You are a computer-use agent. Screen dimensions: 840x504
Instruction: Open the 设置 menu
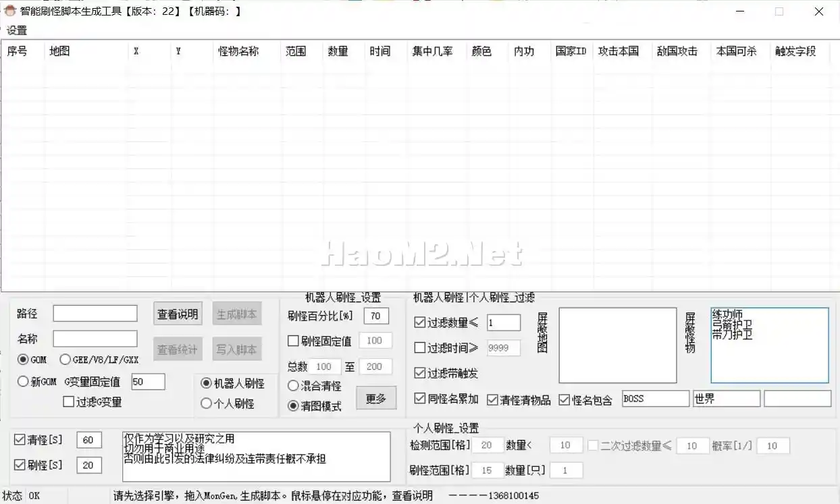[17, 30]
